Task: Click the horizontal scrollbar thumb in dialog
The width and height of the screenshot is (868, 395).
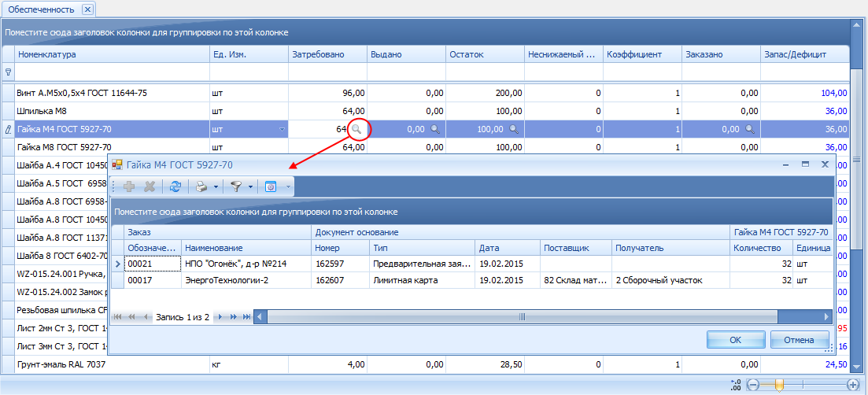Action: point(522,317)
